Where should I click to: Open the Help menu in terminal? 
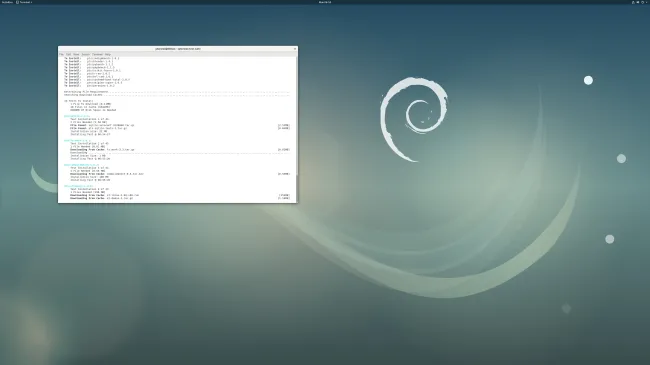pyautogui.click(x=108, y=54)
